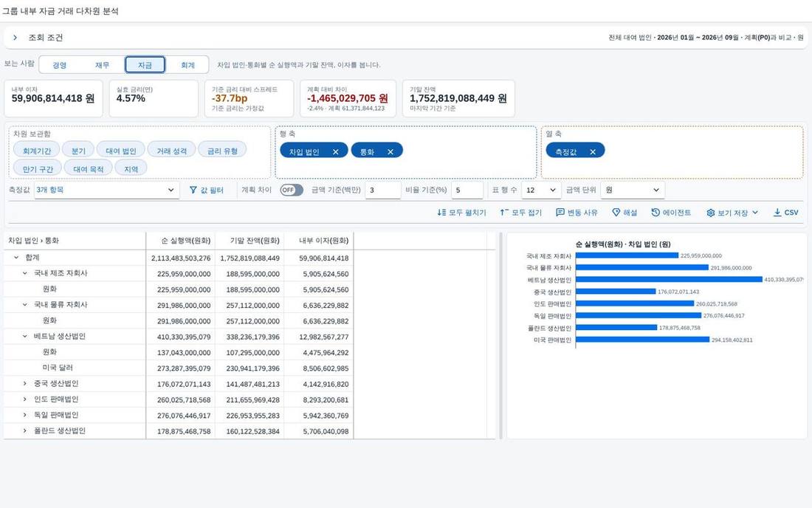Toggle the 계획 차이 OFF switch
The height and width of the screenshot is (508, 812).
[x=292, y=190]
